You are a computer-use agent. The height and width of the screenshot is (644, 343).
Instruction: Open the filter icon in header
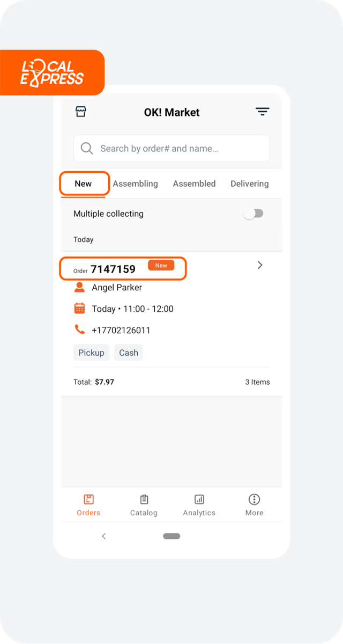point(262,112)
